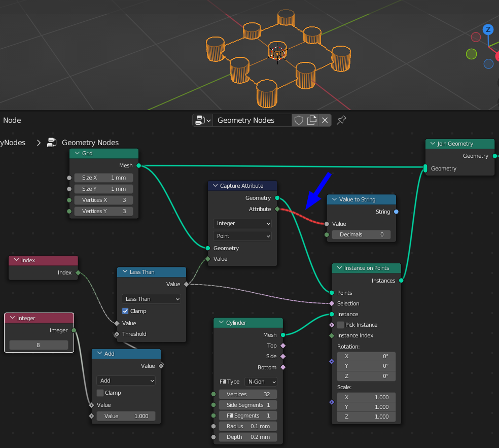Click the Selection input socket

coord(332,303)
